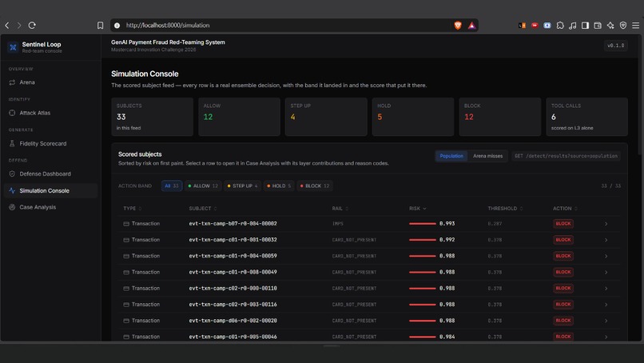Sort table by THRESHOLD column

coord(505,209)
